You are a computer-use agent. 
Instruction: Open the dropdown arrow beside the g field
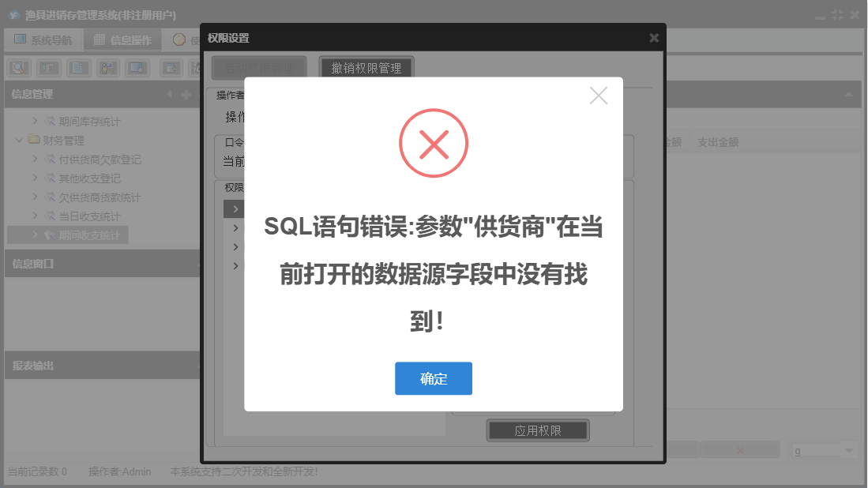click(848, 450)
